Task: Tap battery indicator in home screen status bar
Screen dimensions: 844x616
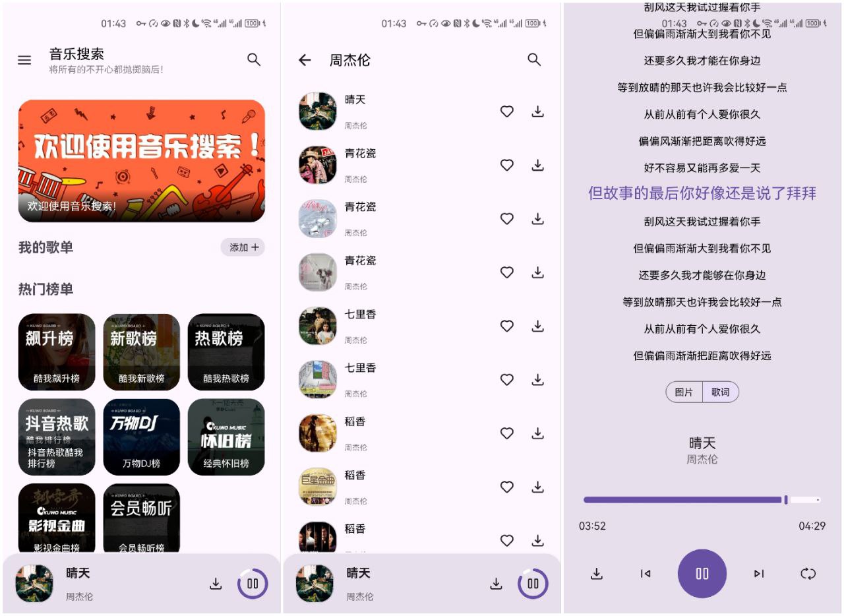Action: [253, 24]
